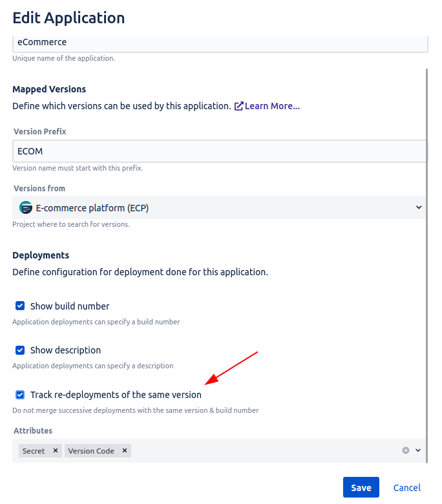Click the external link icon beside Learn More
Screen dimensions: 442x504
(238, 106)
